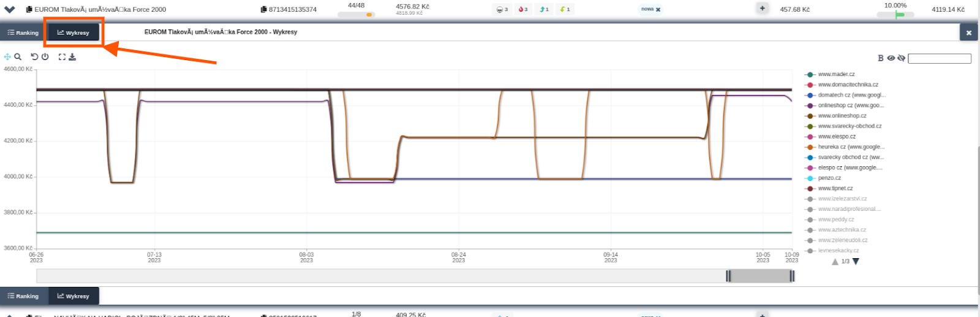Image resolution: width=980 pixels, height=317 pixels.
Task: Toggle elespo cz (www.google... entry
Action: (844, 168)
